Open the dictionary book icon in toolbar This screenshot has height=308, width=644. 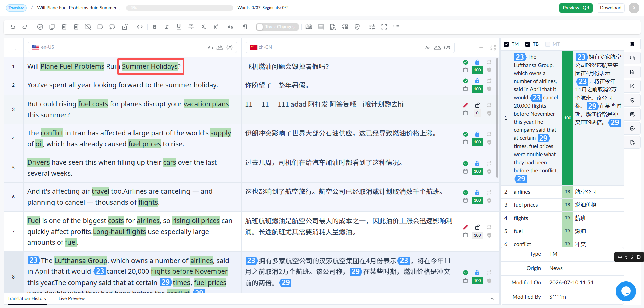(309, 27)
